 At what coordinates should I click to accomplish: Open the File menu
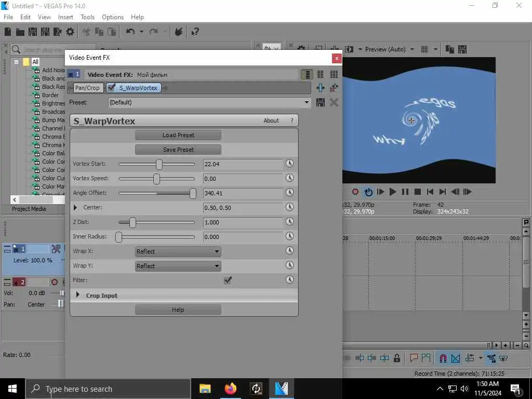[8, 17]
